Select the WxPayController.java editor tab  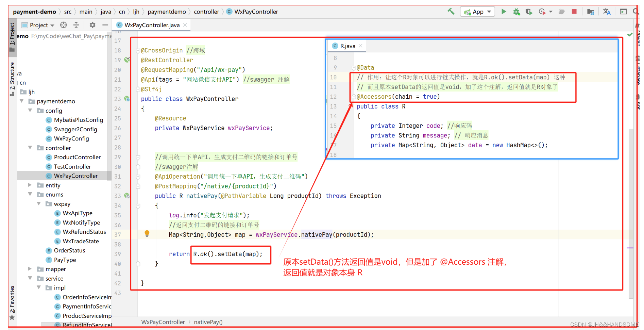[152, 25]
